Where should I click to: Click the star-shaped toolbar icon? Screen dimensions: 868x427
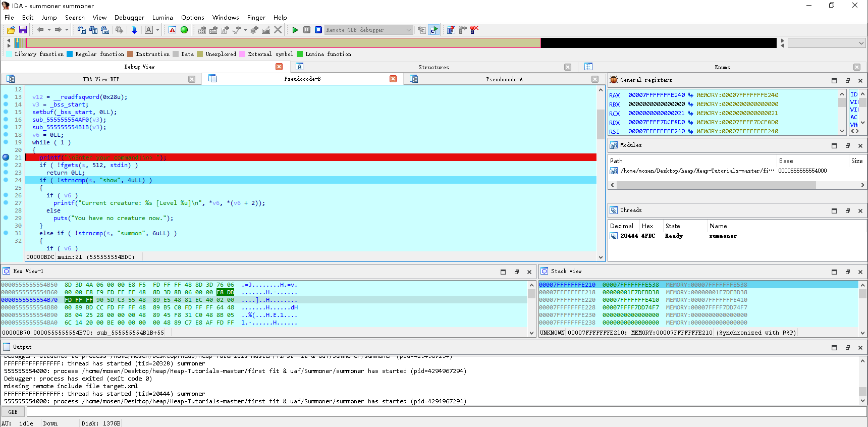tap(254, 30)
